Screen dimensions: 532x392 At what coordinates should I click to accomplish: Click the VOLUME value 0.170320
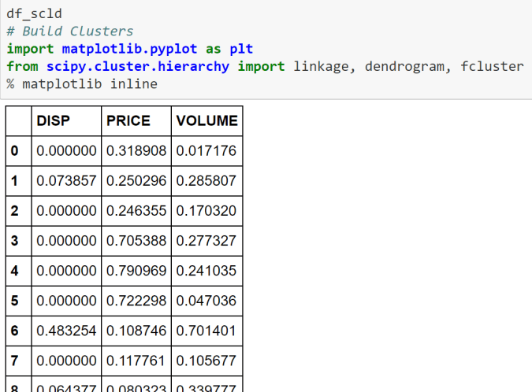click(206, 211)
